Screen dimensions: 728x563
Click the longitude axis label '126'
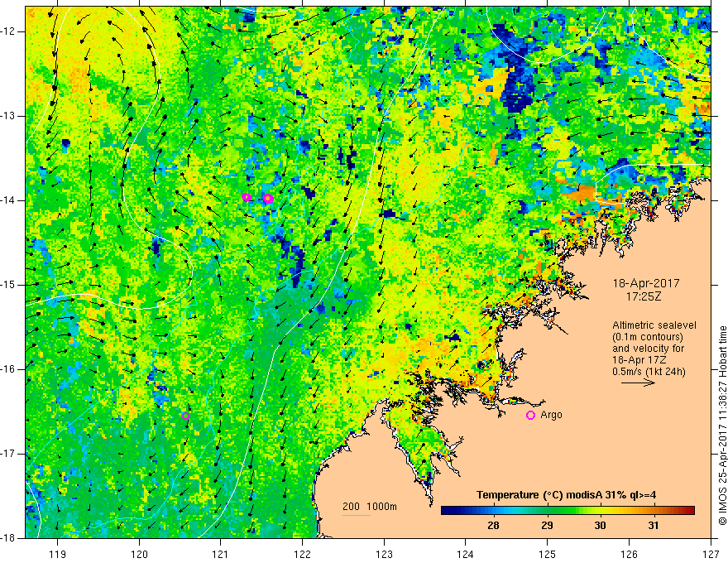point(629,554)
